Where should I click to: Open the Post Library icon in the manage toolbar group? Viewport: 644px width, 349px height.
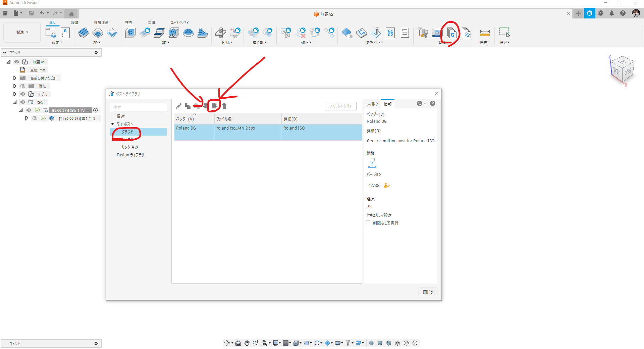click(x=452, y=33)
